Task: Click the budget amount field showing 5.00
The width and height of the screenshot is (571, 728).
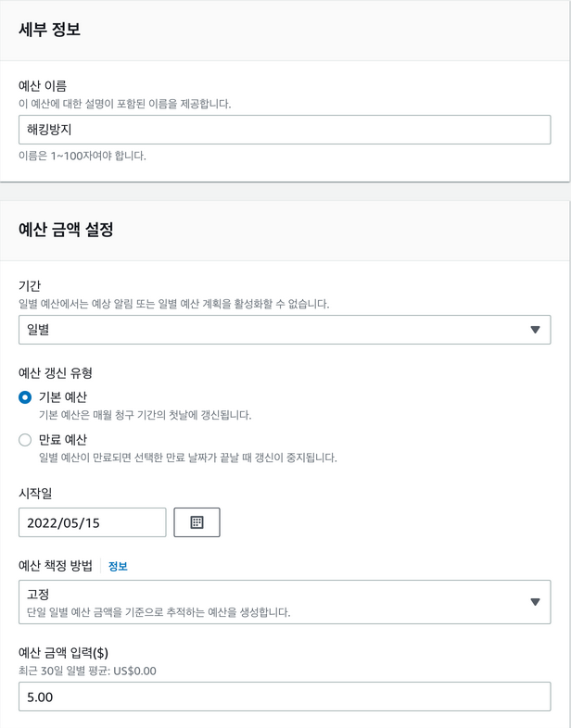Action: click(284, 697)
